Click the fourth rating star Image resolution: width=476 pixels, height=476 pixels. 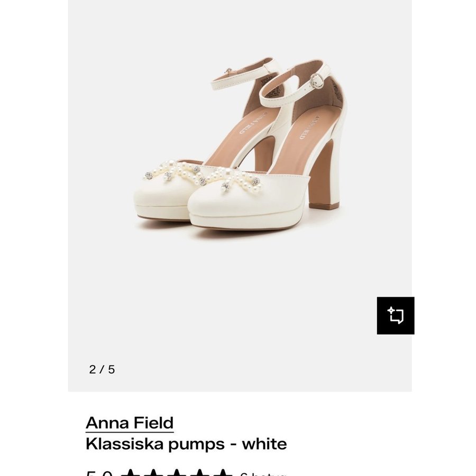[200, 472]
